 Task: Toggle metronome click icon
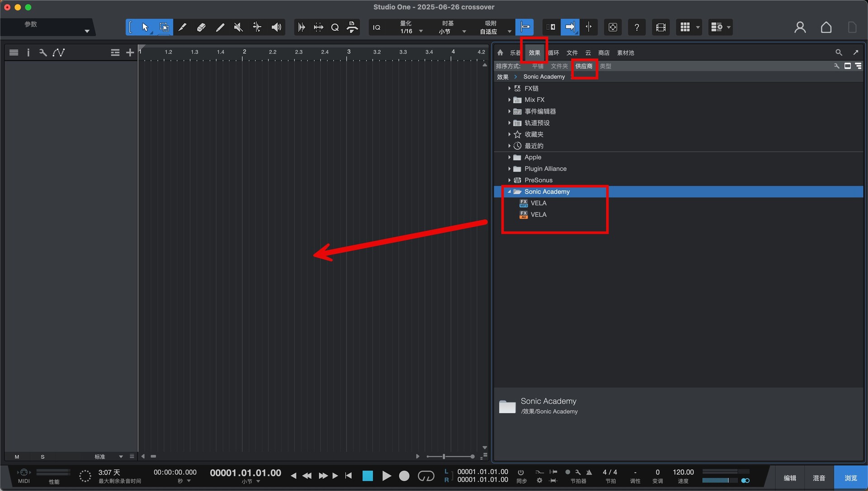pyautogui.click(x=589, y=472)
